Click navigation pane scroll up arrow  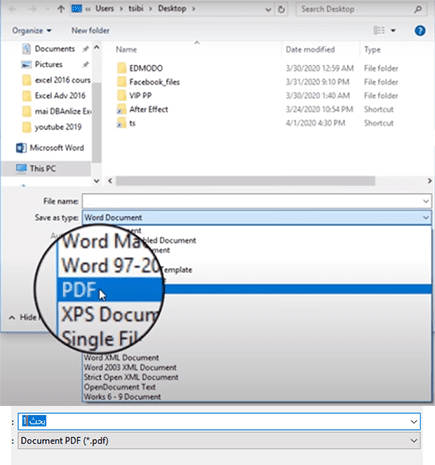[97, 48]
